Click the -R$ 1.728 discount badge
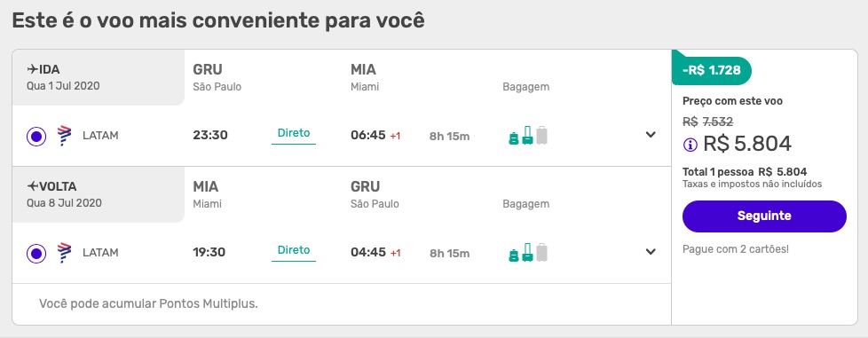 tap(712, 71)
